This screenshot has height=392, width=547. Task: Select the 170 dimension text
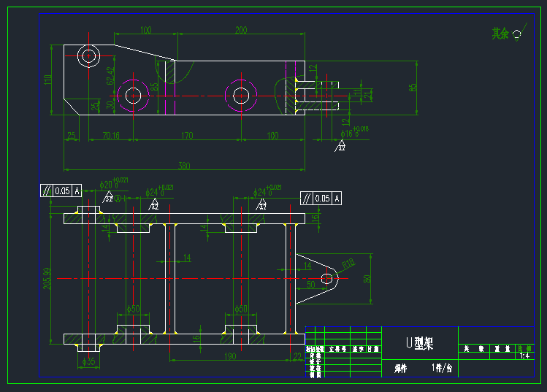coord(187,135)
